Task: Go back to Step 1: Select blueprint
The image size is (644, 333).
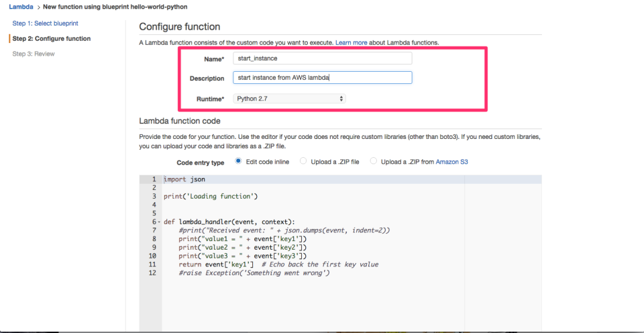Action: click(45, 23)
